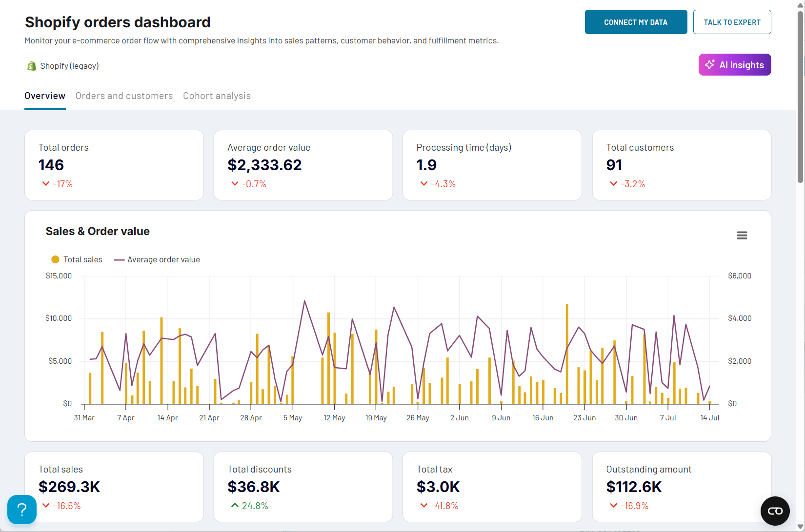The height and width of the screenshot is (532, 805).
Task: Click the Shopify logo beside "Shopify (legacy)"
Action: pos(31,65)
